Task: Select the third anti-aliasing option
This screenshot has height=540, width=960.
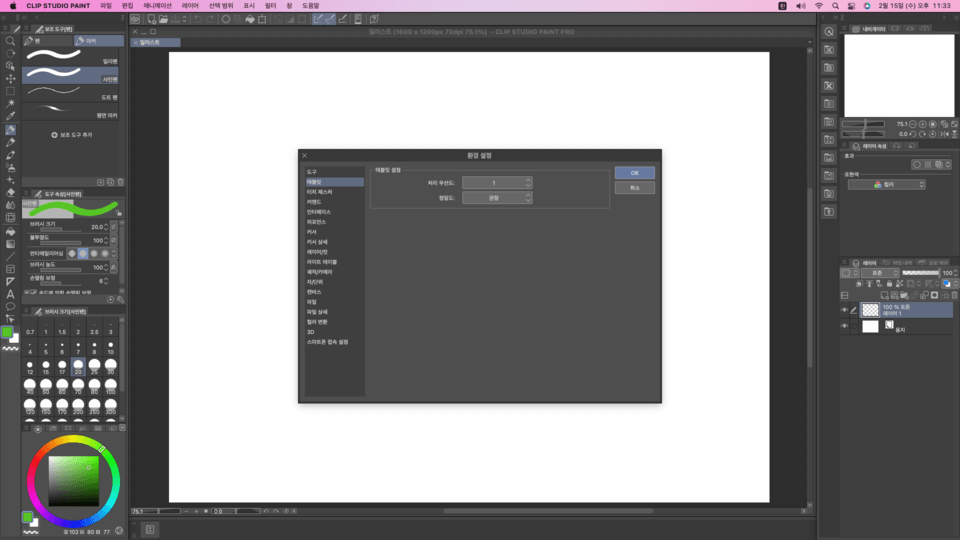Action: (x=94, y=253)
